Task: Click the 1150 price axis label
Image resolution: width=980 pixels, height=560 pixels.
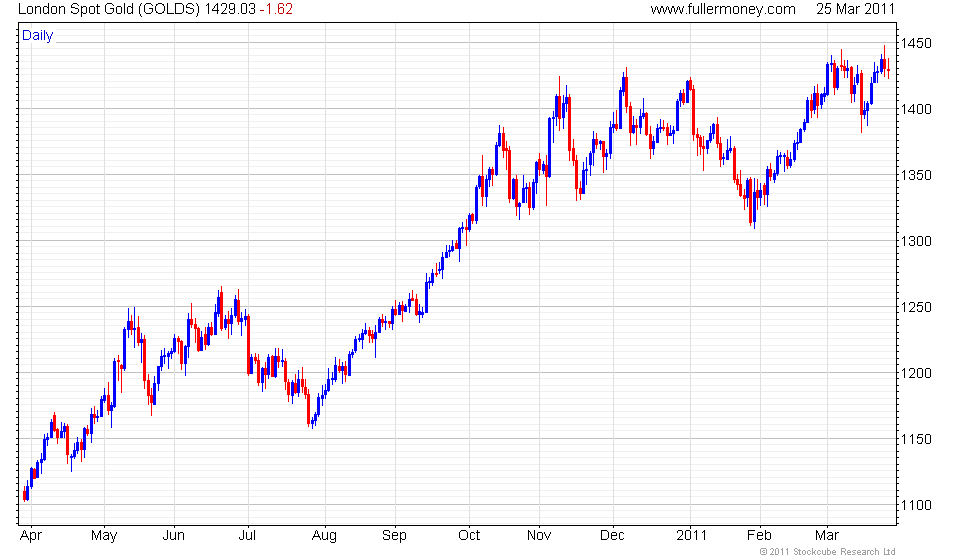Action: [x=916, y=439]
